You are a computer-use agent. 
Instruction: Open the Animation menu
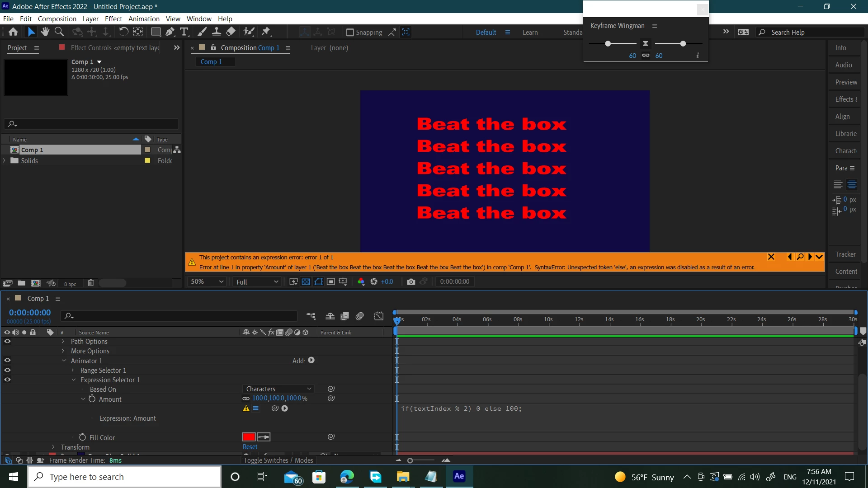[144, 19]
